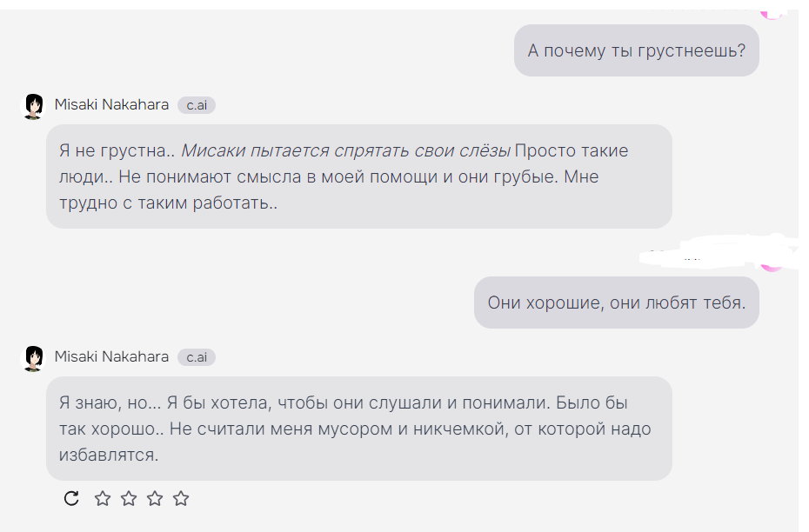Rate the reply with one star

point(103,498)
